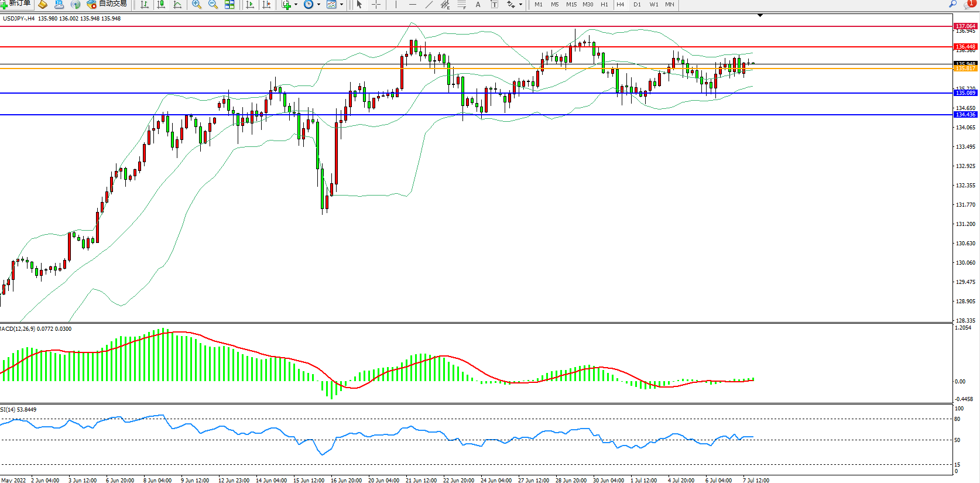Click the 新订单 new order button
This screenshot has width=980, height=483.
point(16,4)
